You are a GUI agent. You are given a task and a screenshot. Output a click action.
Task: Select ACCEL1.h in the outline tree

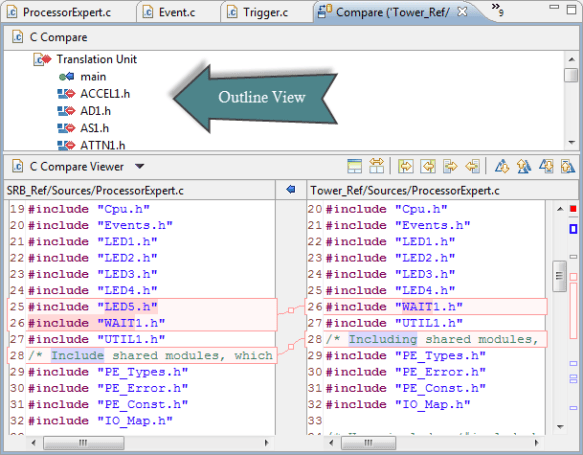click(105, 94)
